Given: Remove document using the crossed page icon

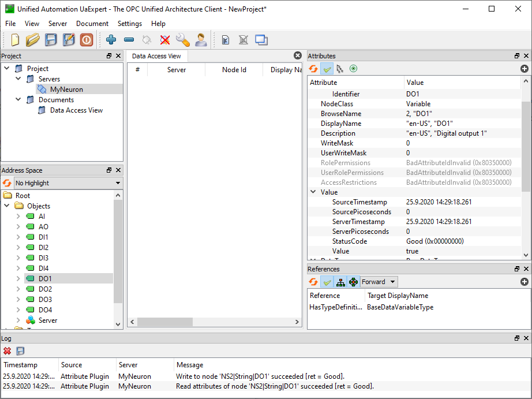Looking at the screenshot, I should click(243, 40).
